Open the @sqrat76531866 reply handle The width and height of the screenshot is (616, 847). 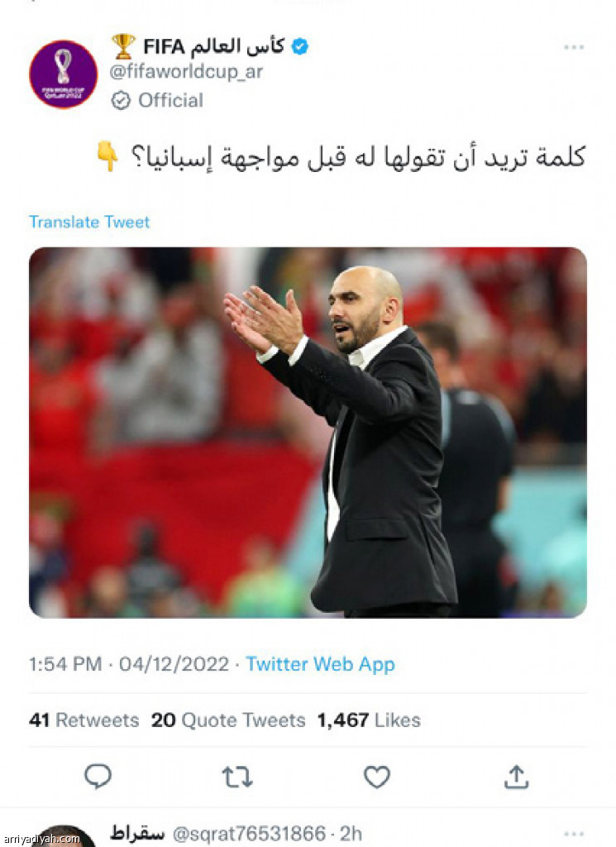[250, 834]
